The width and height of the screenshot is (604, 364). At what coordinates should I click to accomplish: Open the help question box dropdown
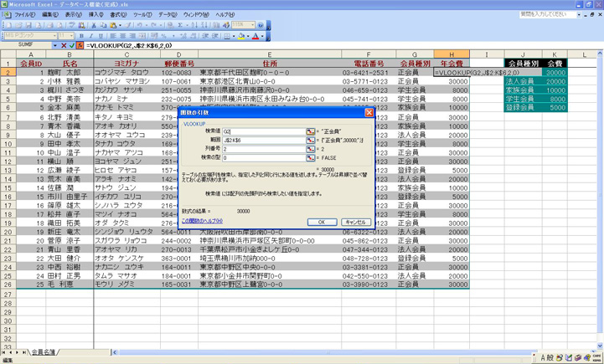pyautogui.click(x=579, y=14)
